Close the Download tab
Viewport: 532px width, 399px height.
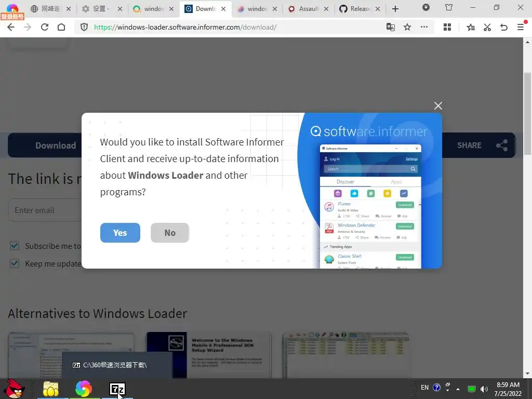(223, 9)
